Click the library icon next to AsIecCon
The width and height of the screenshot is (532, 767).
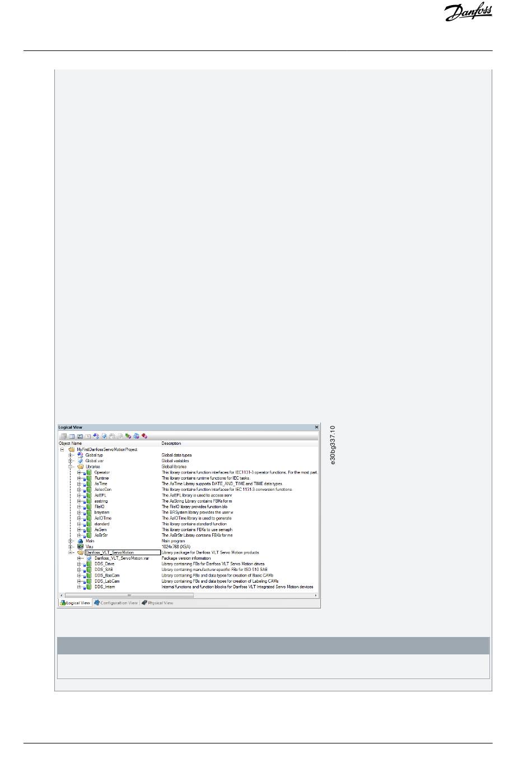[x=88, y=490]
